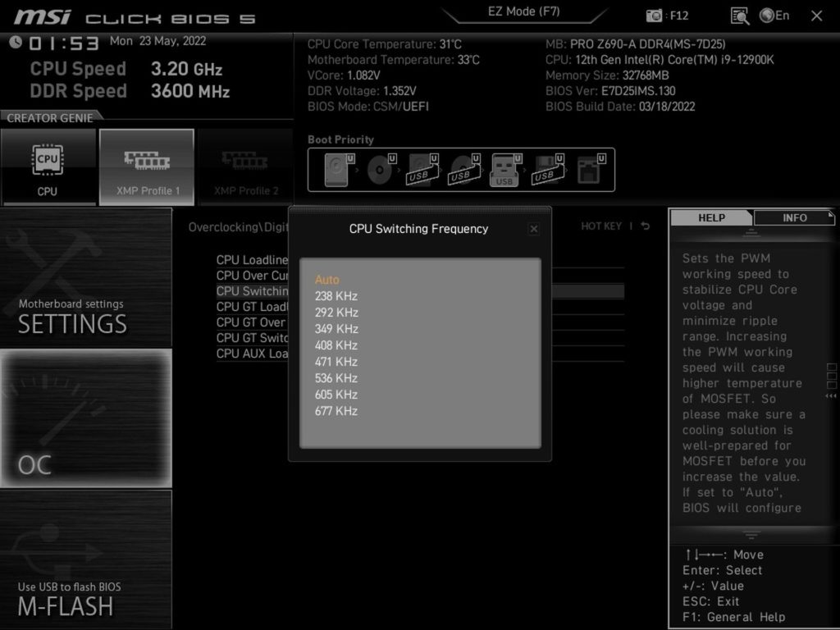Select 471 KHz option
This screenshot has width=840, height=630.
(336, 362)
